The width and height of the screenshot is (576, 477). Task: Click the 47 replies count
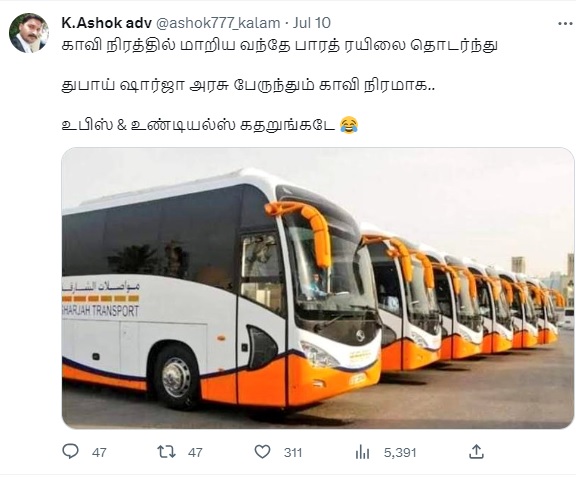pos(99,452)
